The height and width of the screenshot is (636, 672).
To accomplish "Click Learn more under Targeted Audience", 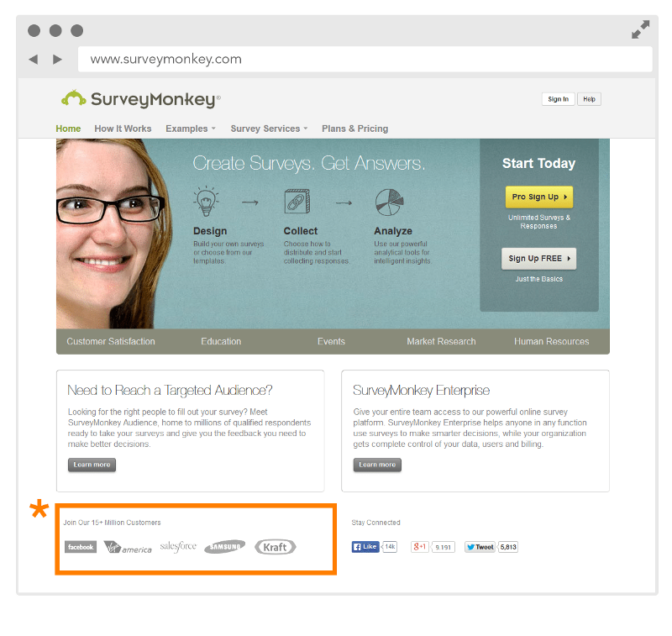I will (x=92, y=465).
